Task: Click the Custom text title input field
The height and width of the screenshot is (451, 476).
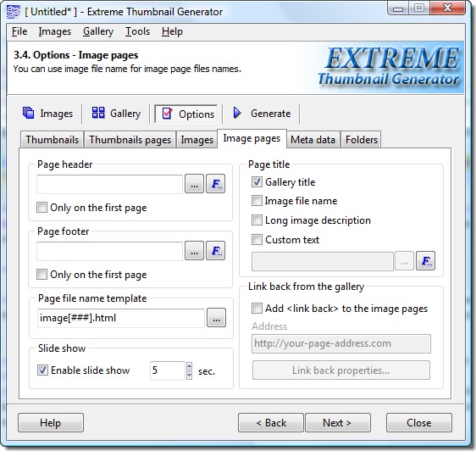Action: pyautogui.click(x=323, y=261)
